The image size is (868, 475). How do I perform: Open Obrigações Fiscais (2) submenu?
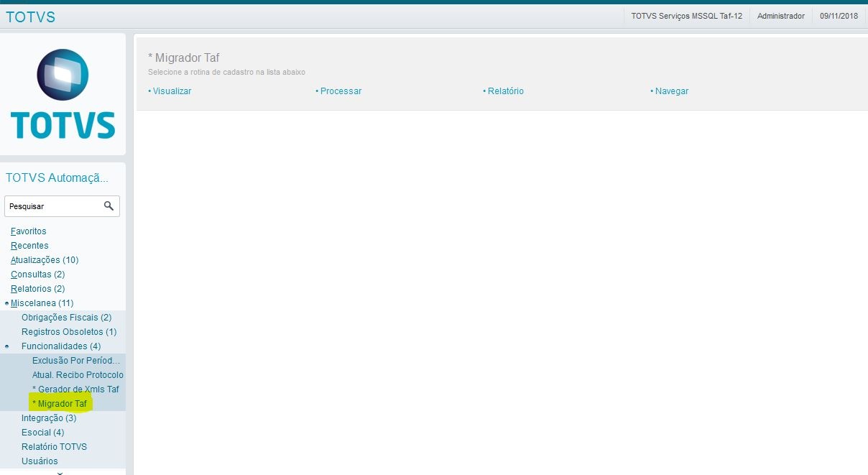pyautogui.click(x=67, y=318)
